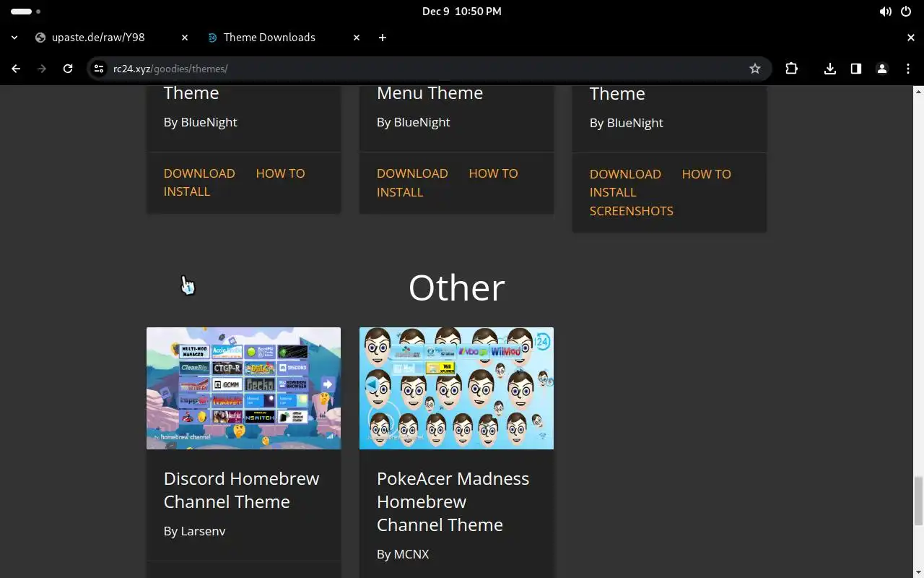Open a new browser tab
Viewport: 924px width, 578px height.
(383, 38)
